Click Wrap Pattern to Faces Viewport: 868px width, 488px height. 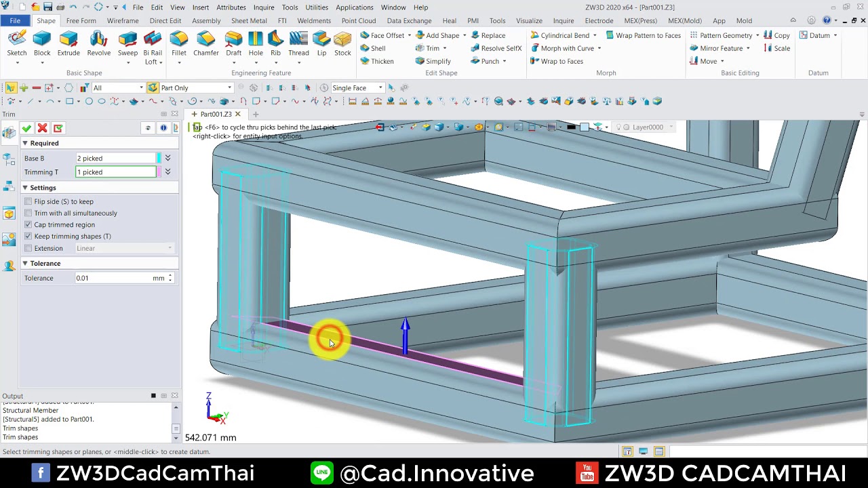point(643,35)
